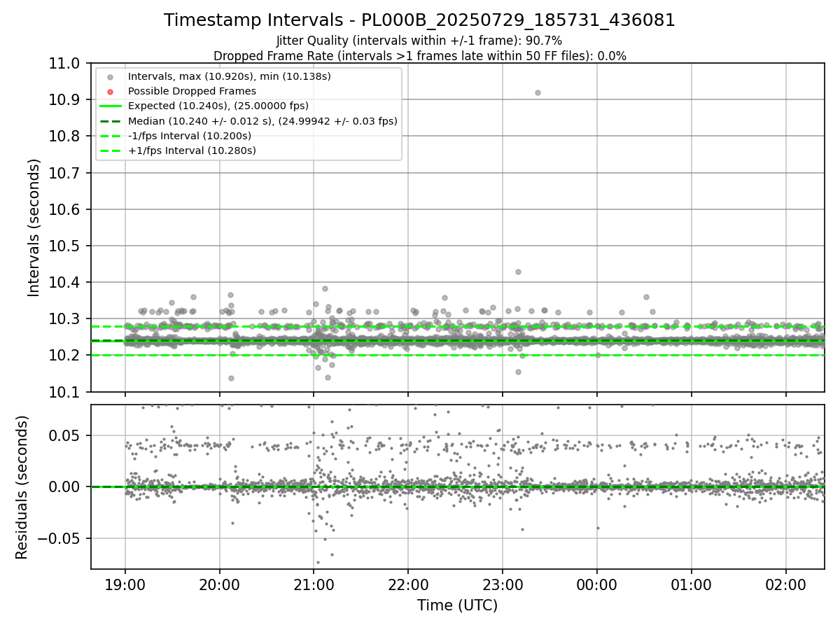Click the 00:00 x-axis tick label

(x=597, y=585)
